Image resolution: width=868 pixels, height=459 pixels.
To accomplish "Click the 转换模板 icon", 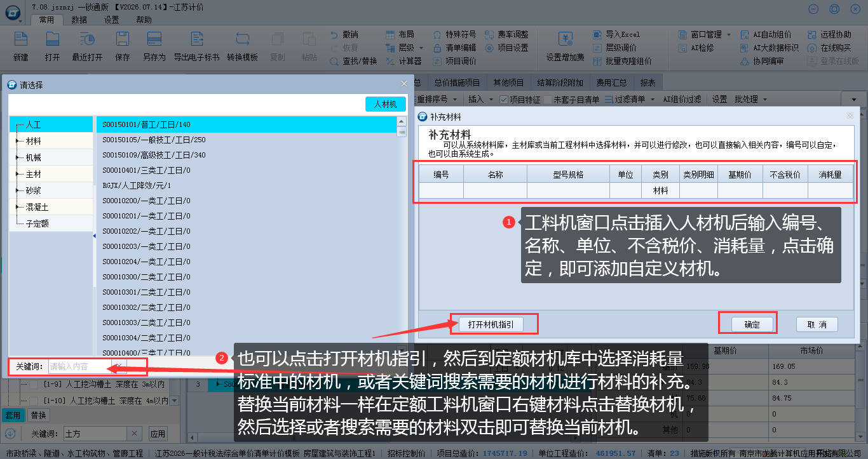I will tap(242, 46).
